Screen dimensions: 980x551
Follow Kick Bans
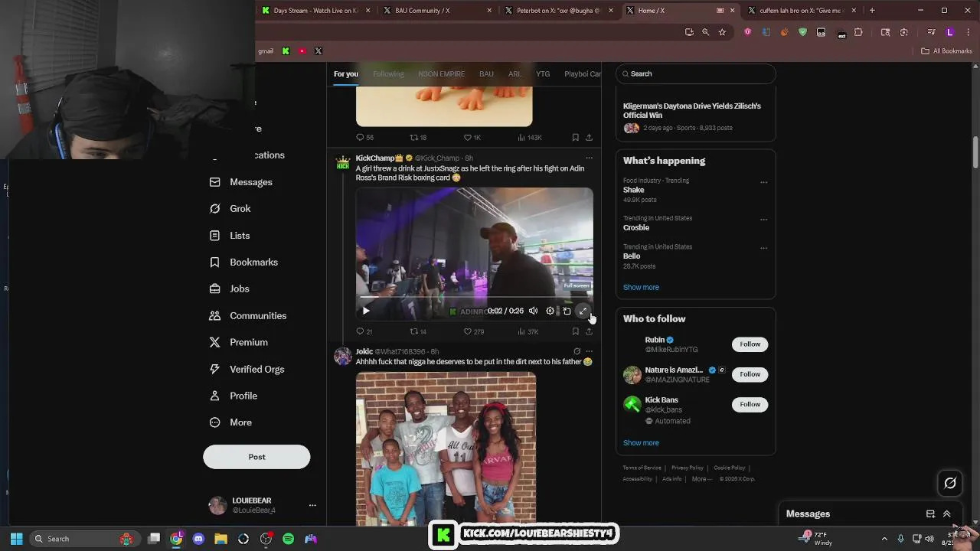750,404
